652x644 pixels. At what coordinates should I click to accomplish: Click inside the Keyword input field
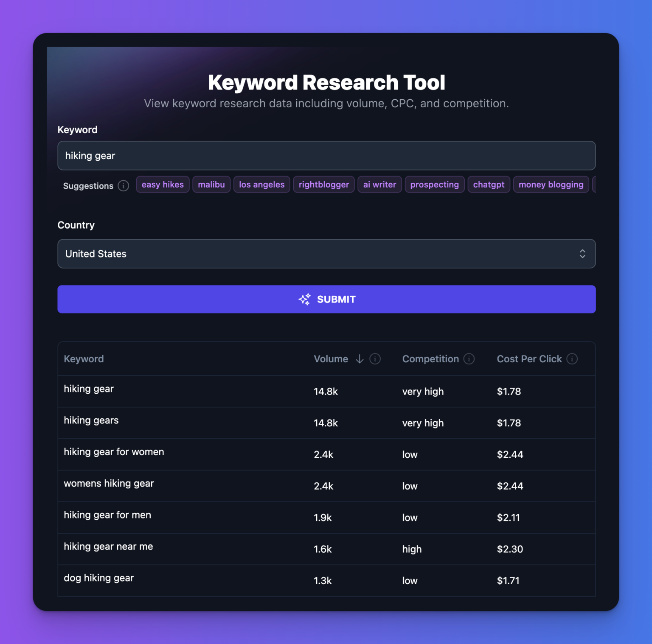coord(327,156)
